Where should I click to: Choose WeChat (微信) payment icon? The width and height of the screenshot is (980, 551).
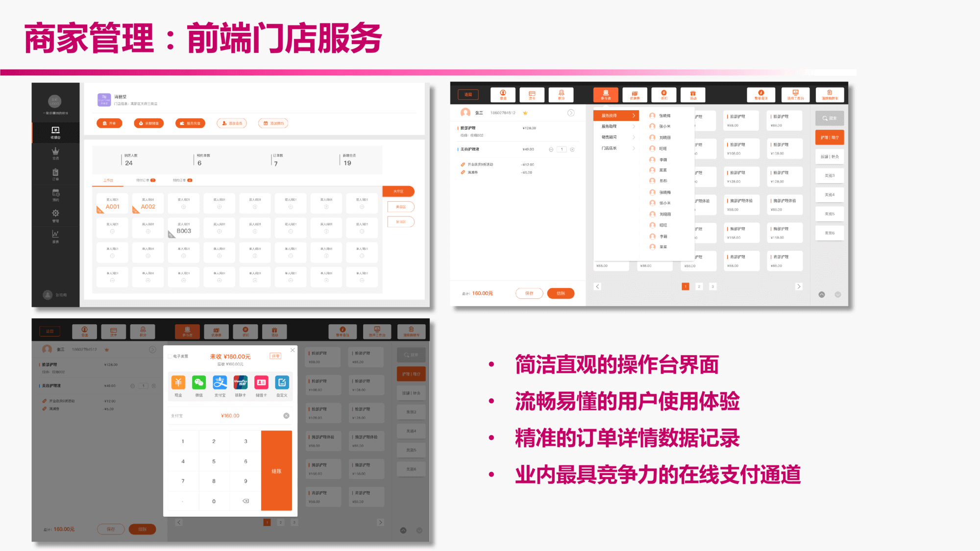199,383
